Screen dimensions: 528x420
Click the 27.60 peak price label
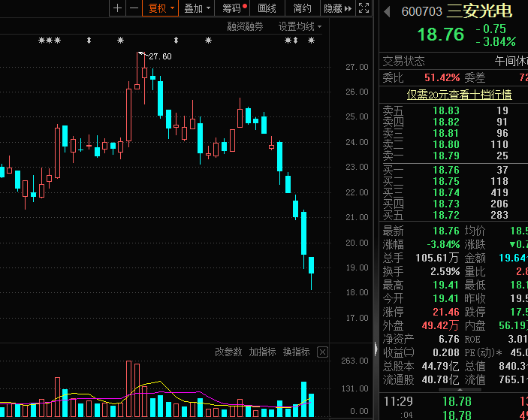coord(160,56)
